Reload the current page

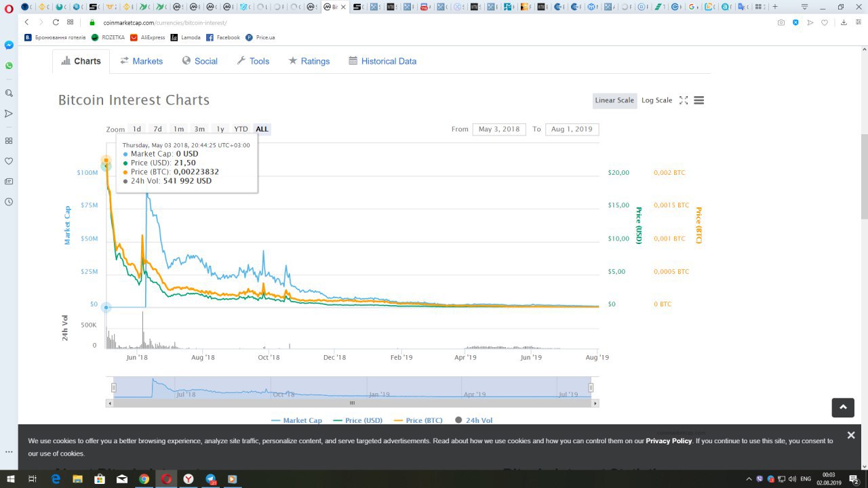point(56,22)
